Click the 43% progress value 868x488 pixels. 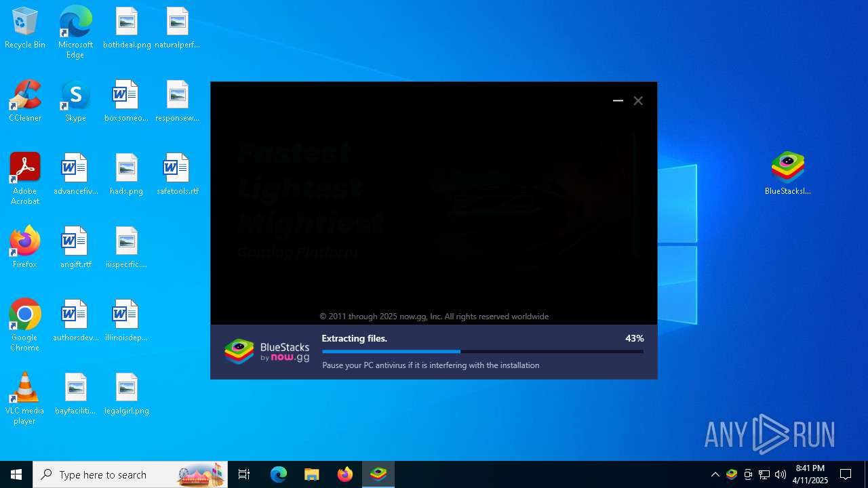(x=635, y=338)
